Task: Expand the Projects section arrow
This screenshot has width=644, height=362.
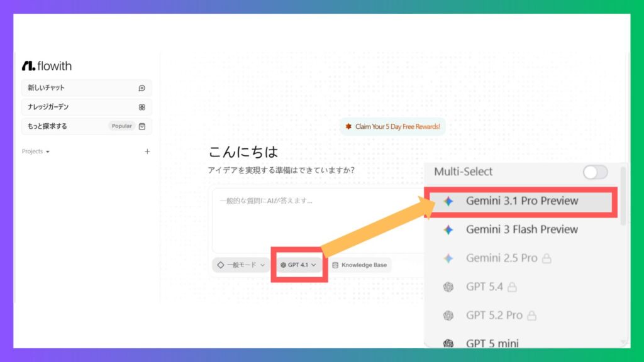Action: [48, 152]
